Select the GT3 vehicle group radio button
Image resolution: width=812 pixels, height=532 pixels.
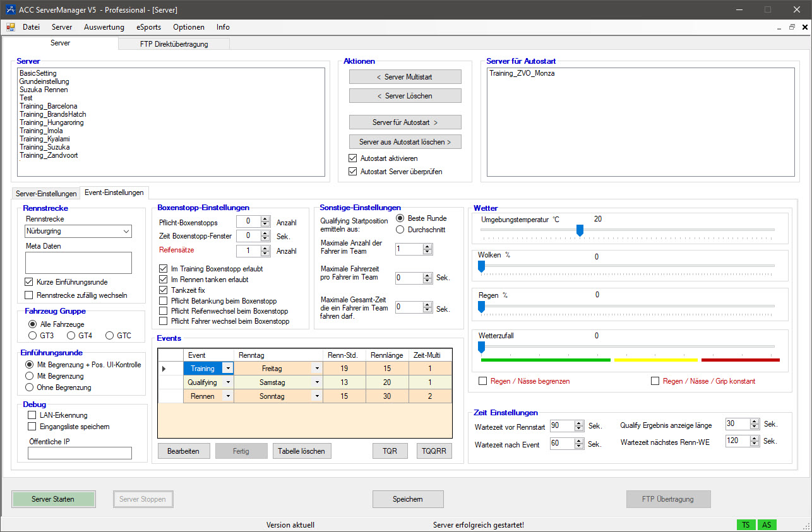pos(32,335)
